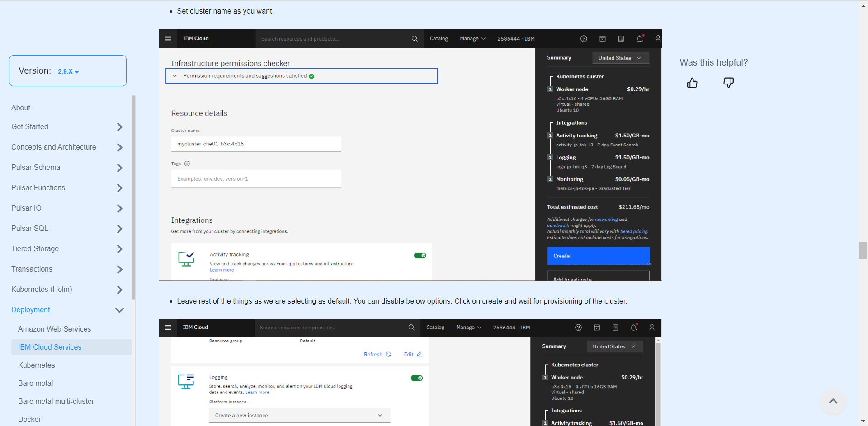The height and width of the screenshot is (426, 868).
Task: Open Bare metal multi-cluster page
Action: coord(56,401)
